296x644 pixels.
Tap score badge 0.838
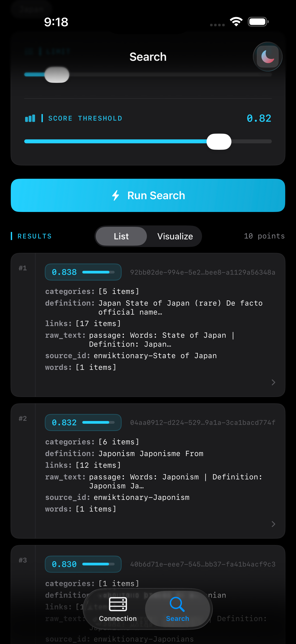(83, 272)
